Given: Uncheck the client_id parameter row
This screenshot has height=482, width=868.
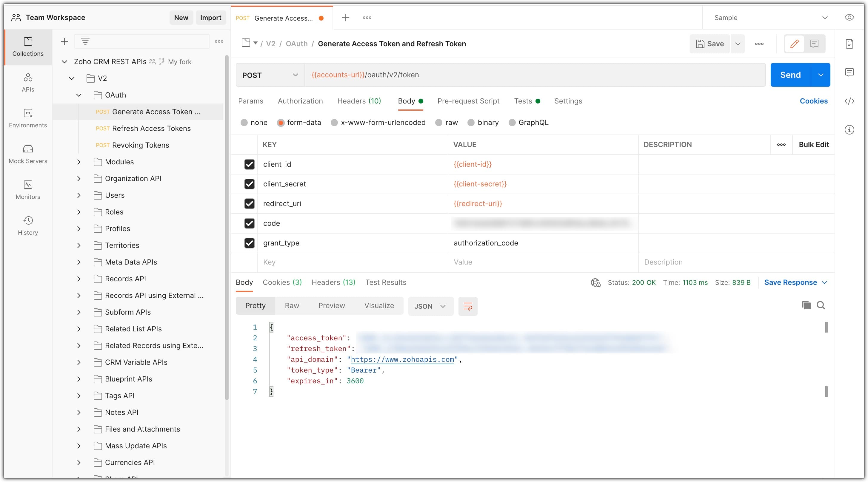Looking at the screenshot, I should (249, 164).
